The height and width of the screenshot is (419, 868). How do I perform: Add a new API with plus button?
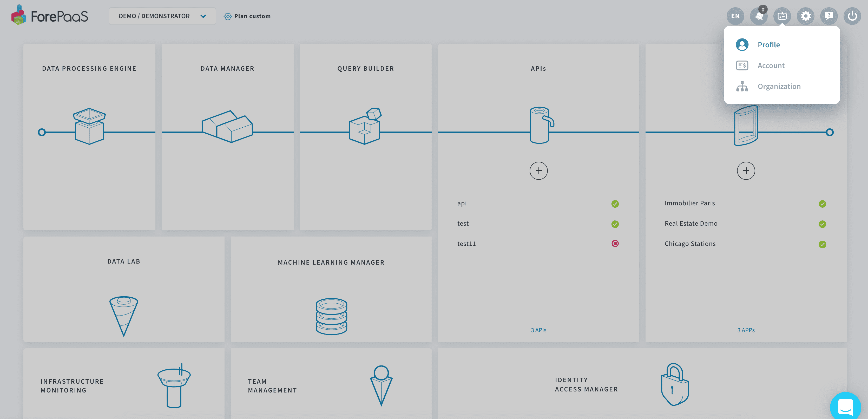click(538, 171)
